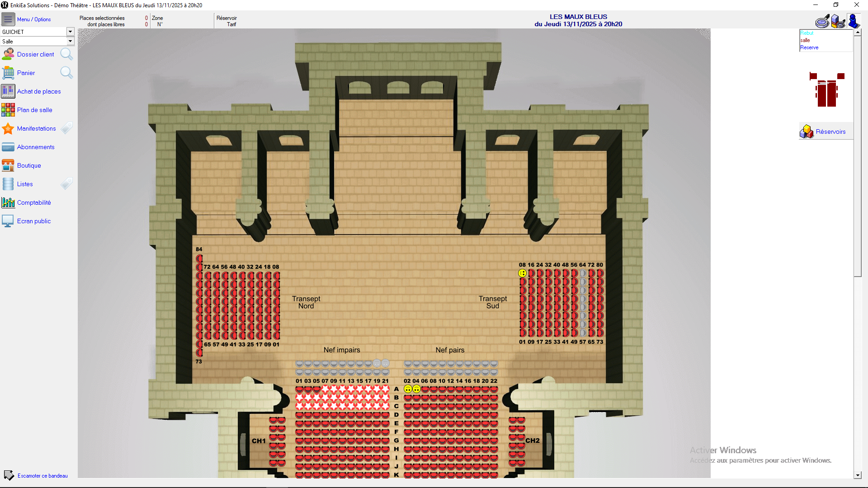Viewport: 868px width, 488px height.
Task: Click the cubes with magnifier search icon
Action: click(x=838, y=21)
